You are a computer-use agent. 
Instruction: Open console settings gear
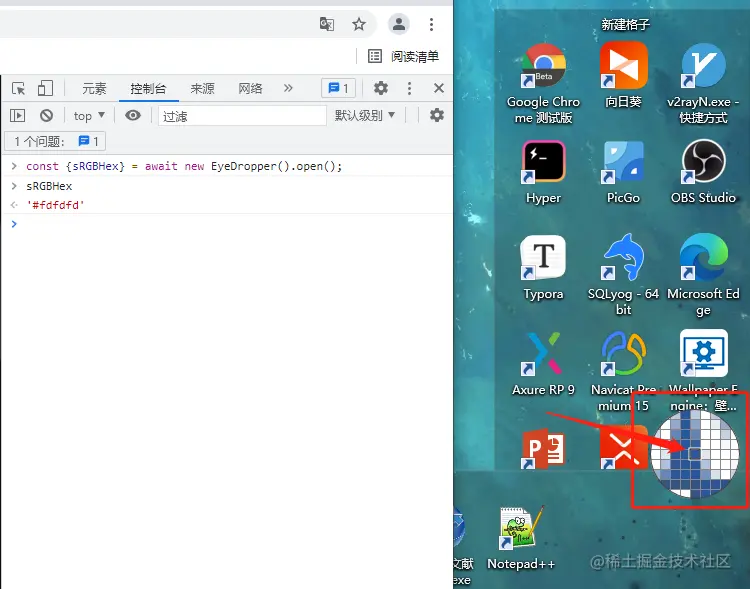tap(436, 115)
